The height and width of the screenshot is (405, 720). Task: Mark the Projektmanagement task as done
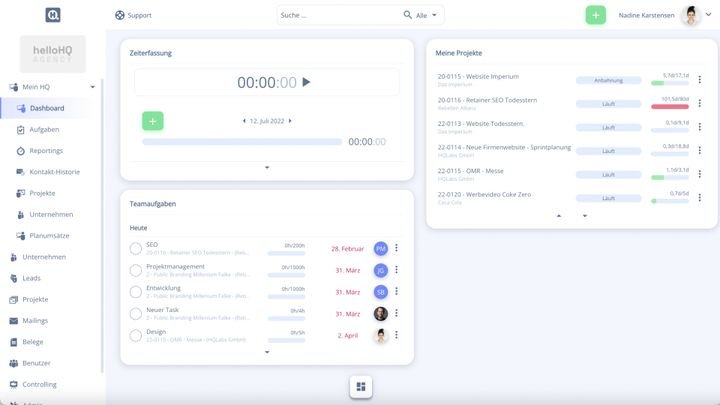(135, 270)
